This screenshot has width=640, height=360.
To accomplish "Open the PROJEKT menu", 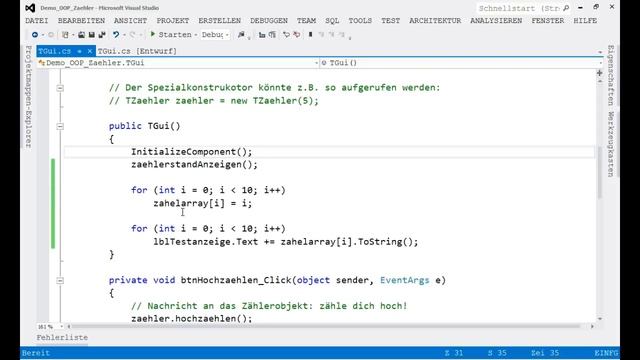I will [x=173, y=20].
